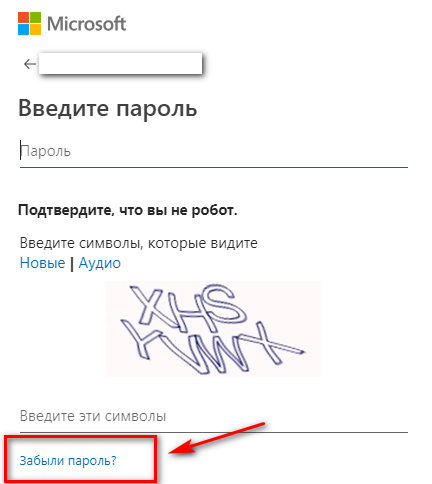Focus the Пароль password field
Image resolution: width=432 pixels, height=484 pixels.
[x=214, y=151]
